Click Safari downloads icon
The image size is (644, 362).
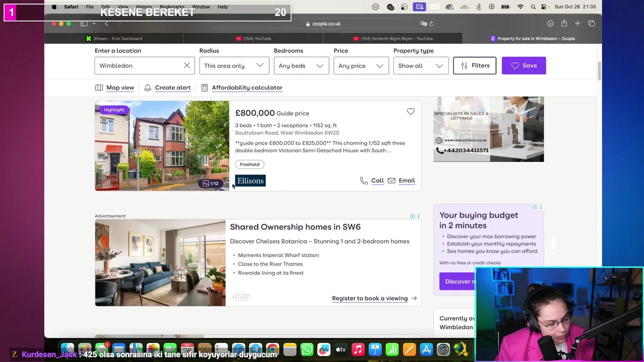(x=550, y=24)
